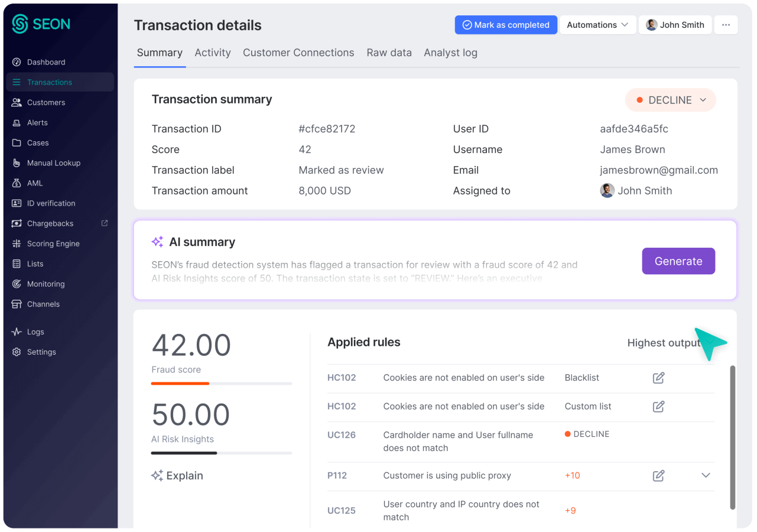Click Mark as completed button
The image size is (757, 532).
(x=506, y=25)
